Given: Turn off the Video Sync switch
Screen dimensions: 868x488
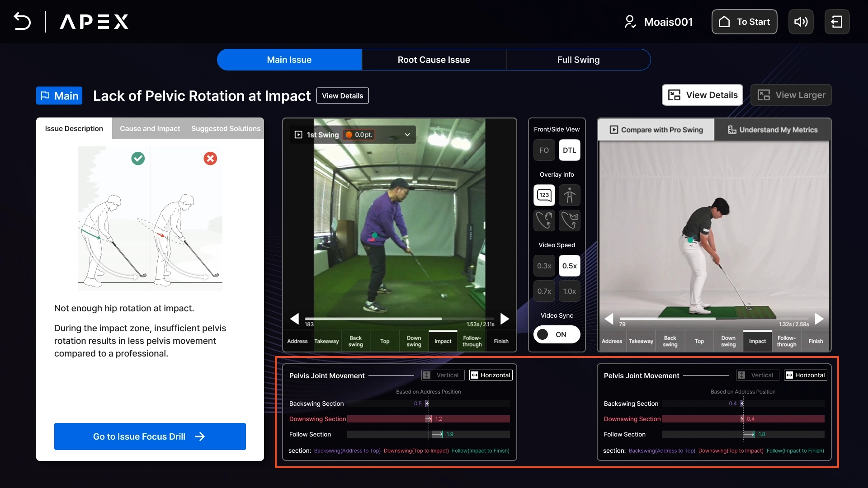Looking at the screenshot, I should (557, 334).
